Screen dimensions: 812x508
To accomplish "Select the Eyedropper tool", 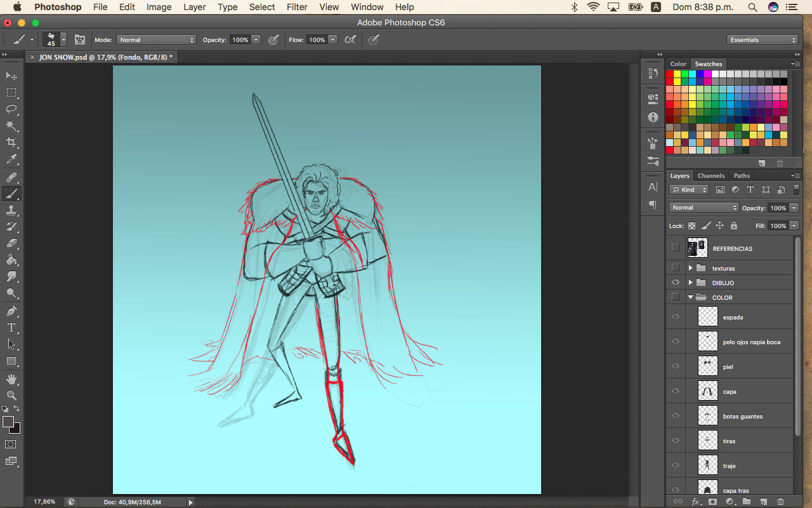I will pos(11,159).
